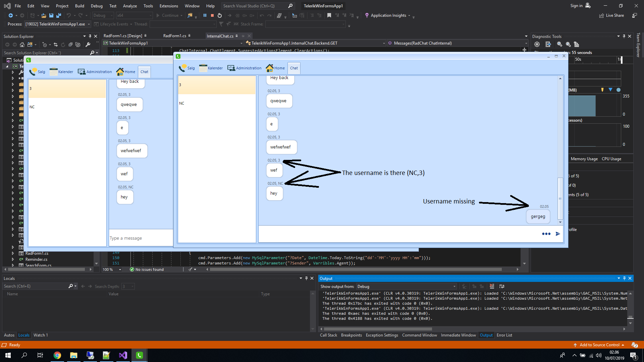Open the Process selection dropdown

click(x=89, y=24)
